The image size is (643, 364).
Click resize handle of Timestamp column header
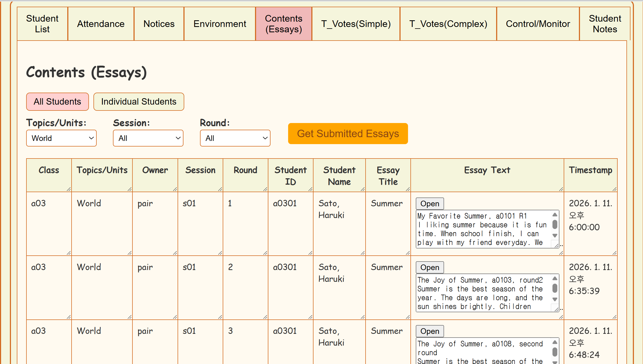pyautogui.click(x=614, y=189)
